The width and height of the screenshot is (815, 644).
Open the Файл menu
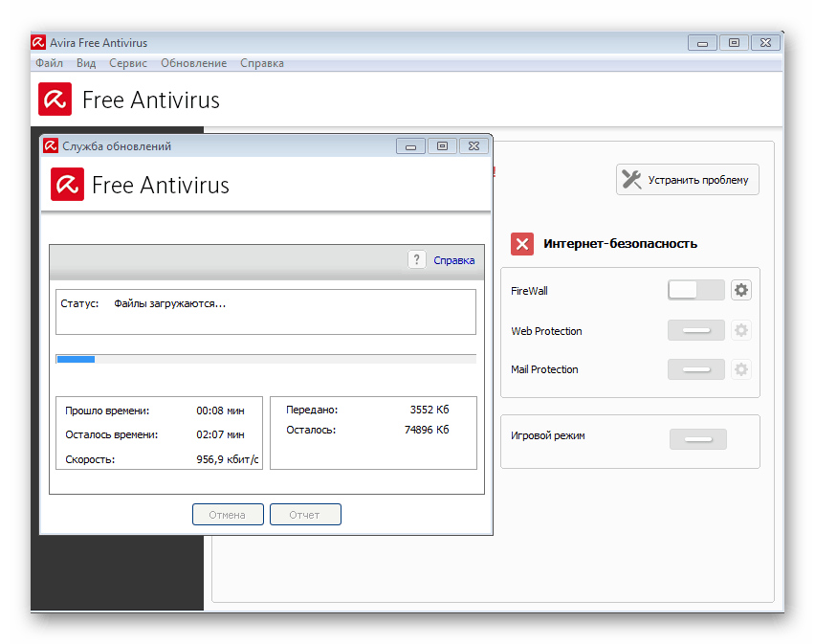[x=49, y=63]
